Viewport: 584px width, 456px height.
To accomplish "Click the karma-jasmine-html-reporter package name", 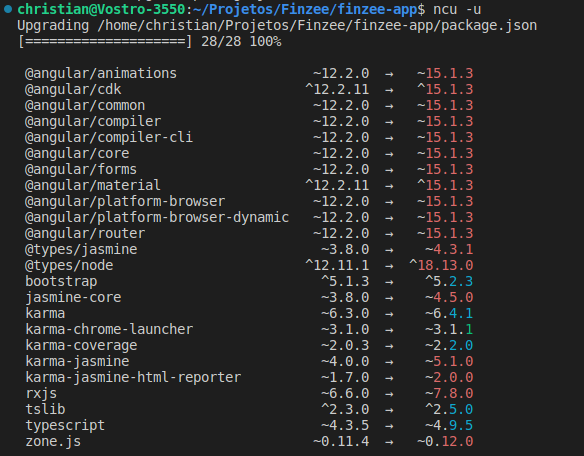I will pos(133,378).
